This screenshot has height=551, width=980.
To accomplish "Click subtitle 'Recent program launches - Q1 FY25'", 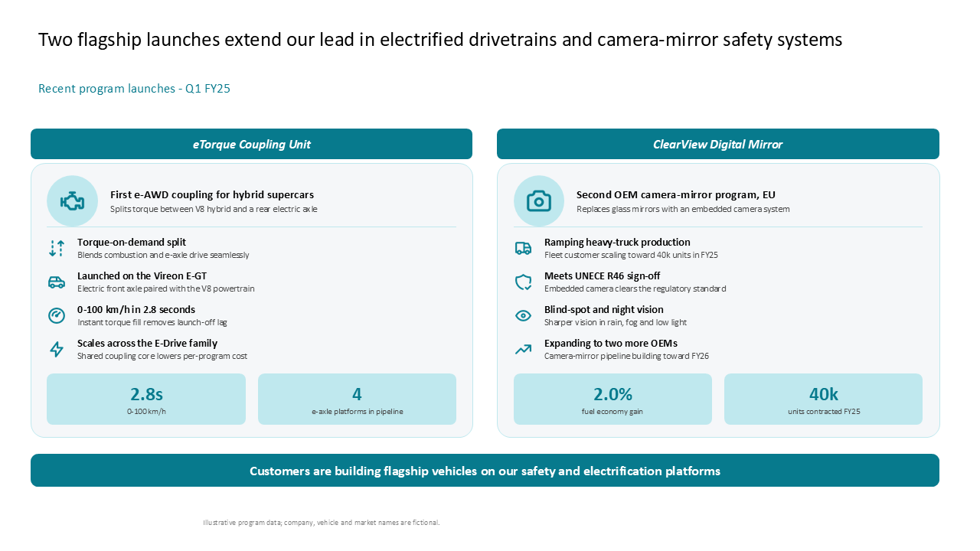I will pos(134,89).
